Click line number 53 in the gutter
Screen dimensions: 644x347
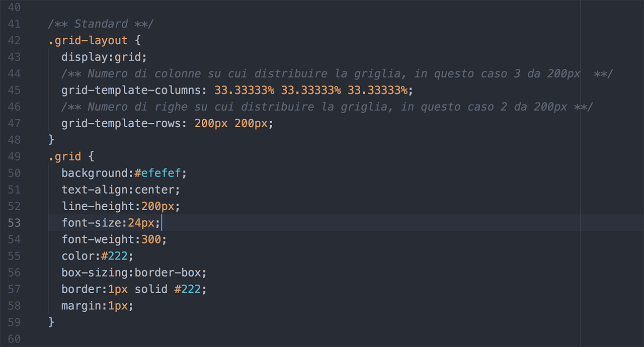pos(15,223)
